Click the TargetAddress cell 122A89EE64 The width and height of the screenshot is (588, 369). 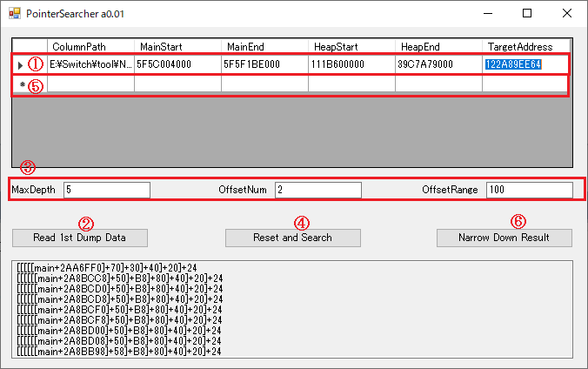pyautogui.click(x=525, y=64)
